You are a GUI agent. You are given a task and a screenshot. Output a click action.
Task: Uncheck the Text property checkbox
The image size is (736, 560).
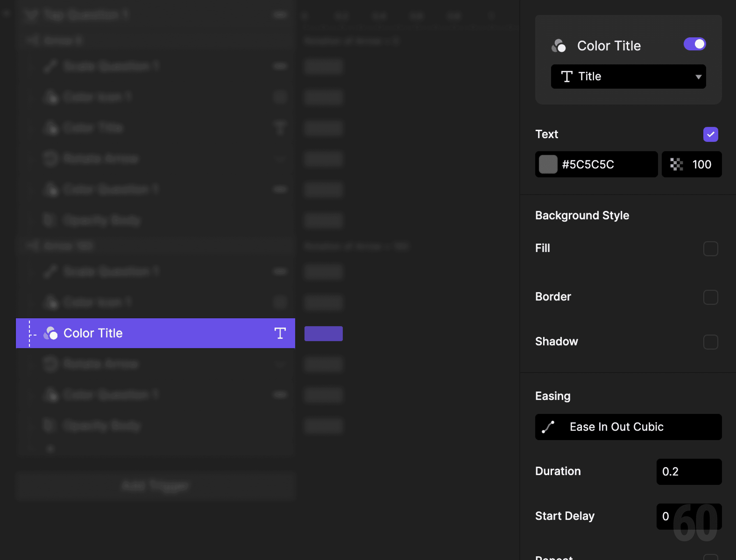pos(711,134)
